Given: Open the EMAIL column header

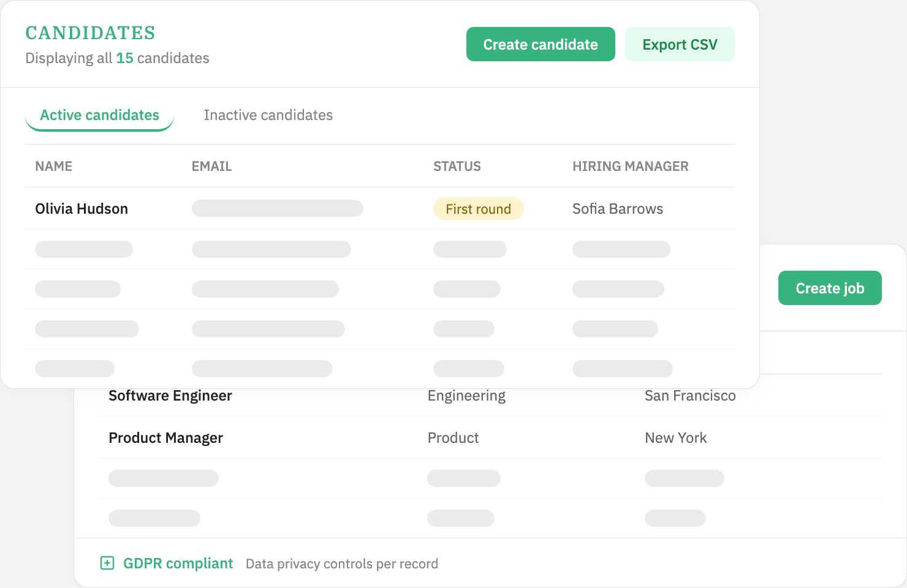Looking at the screenshot, I should tap(211, 166).
